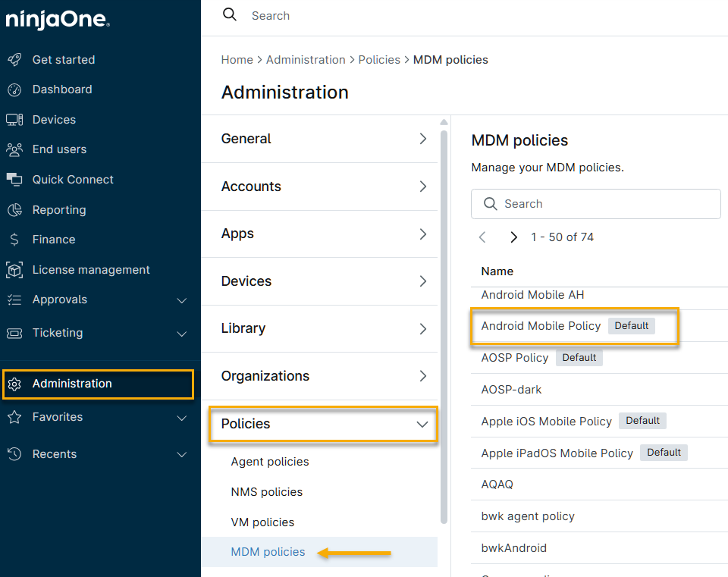This screenshot has width=728, height=577.
Task: Focus the MDM policies Search box
Action: [x=596, y=204]
